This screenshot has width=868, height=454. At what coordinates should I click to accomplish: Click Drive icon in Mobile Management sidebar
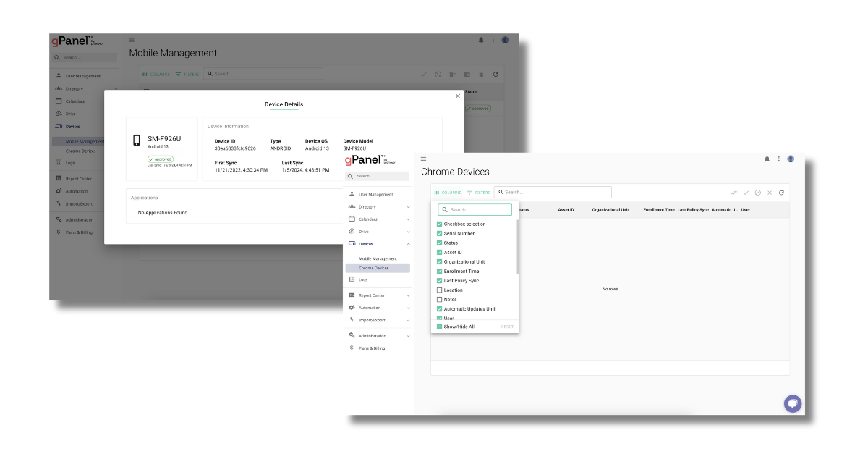pos(59,114)
